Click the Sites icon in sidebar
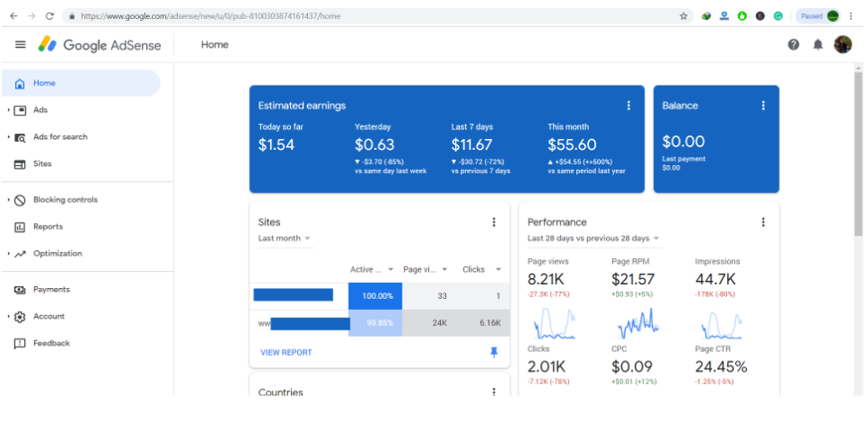Screen dimensions: 868x446 20,164
